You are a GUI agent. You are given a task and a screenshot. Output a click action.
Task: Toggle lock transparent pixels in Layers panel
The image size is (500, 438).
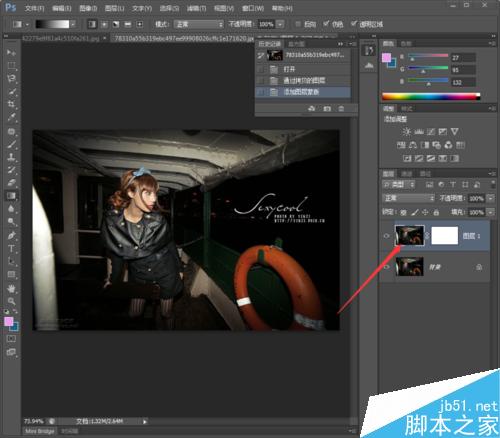coord(403,212)
